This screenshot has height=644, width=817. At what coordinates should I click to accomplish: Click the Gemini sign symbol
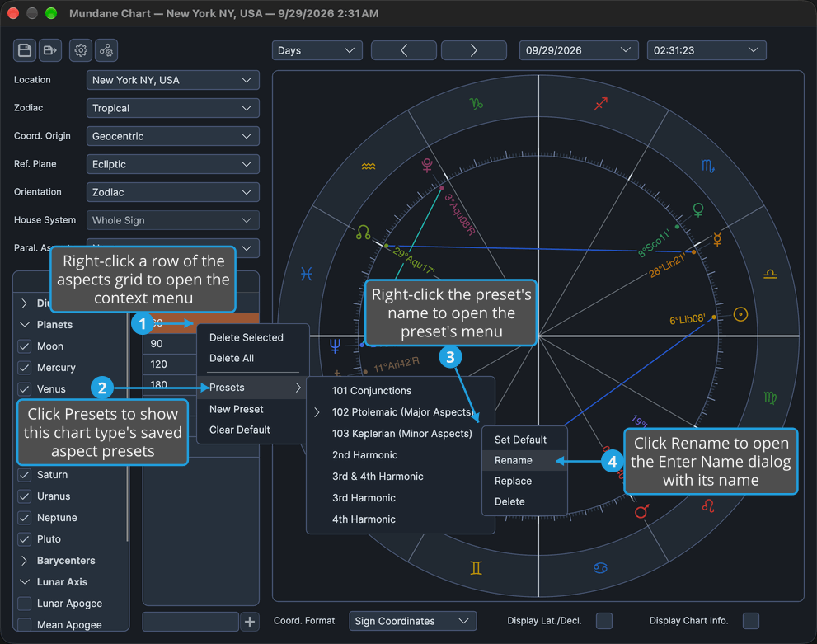(476, 568)
